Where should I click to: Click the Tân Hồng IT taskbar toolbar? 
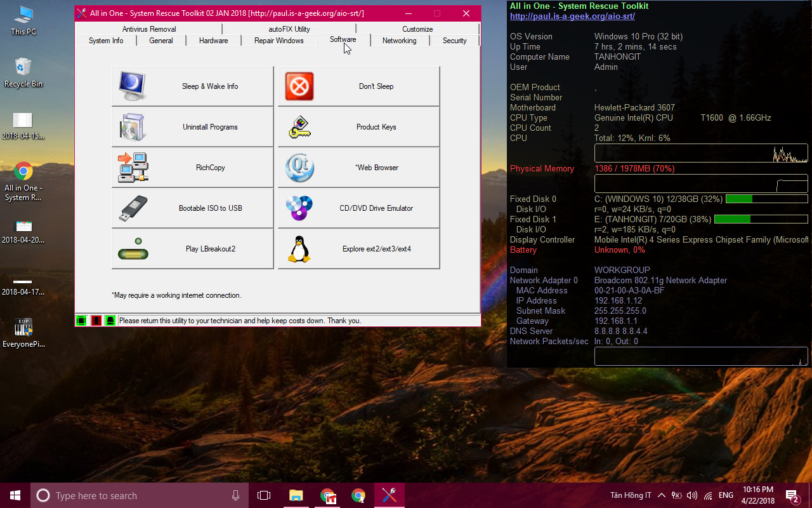(x=631, y=495)
